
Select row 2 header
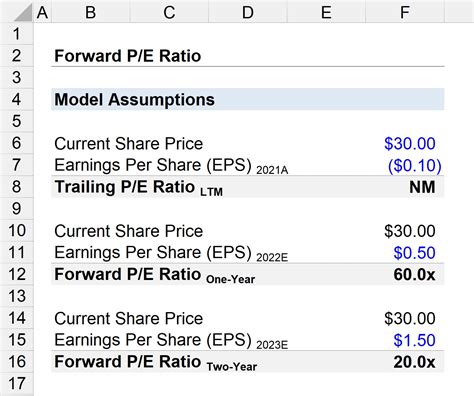(17, 56)
